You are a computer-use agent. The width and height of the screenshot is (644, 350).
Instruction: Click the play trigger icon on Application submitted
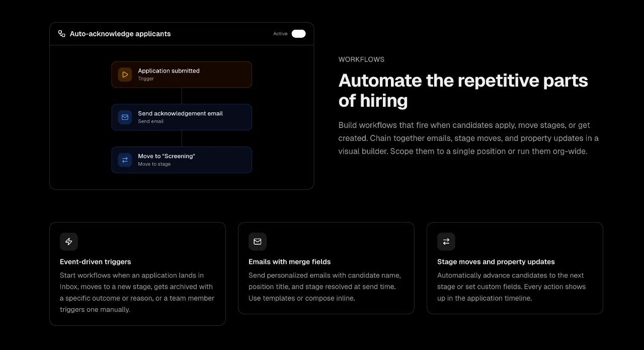click(125, 75)
